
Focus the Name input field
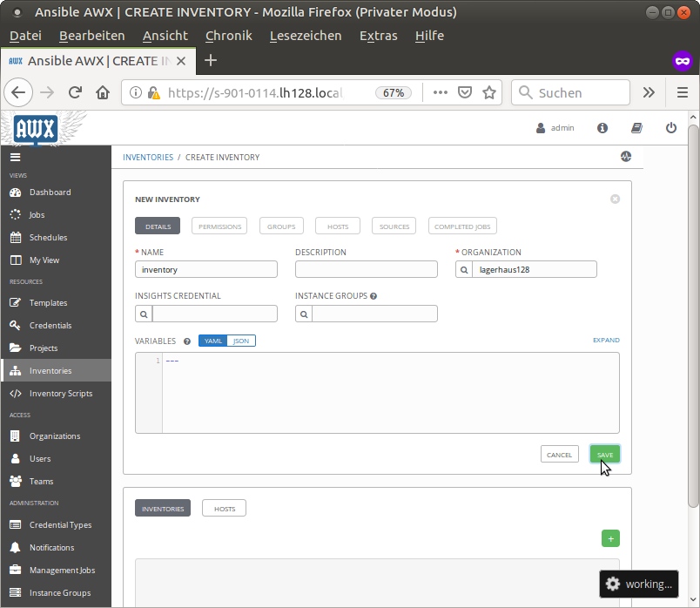tap(206, 270)
